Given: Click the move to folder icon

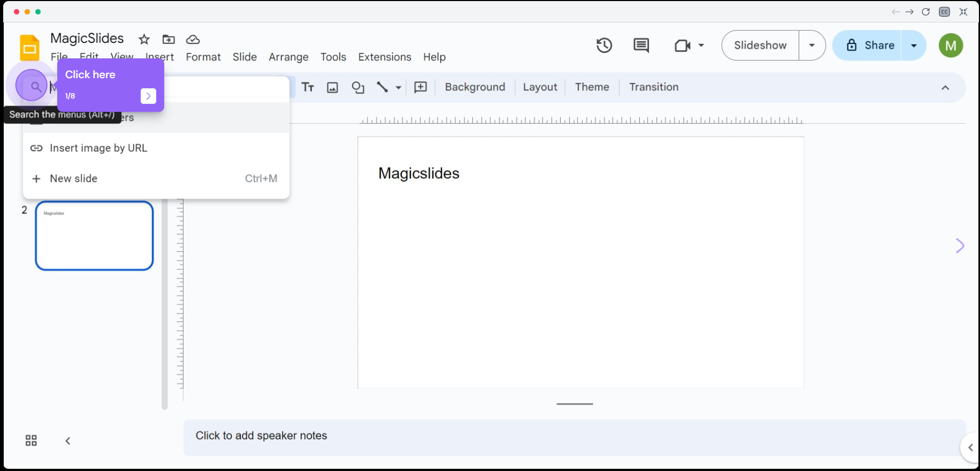Looking at the screenshot, I should click(x=169, y=40).
